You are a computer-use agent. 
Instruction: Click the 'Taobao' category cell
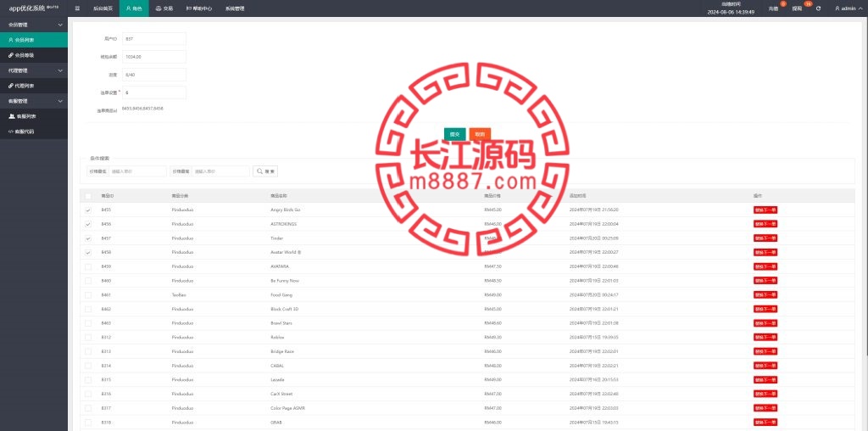(x=178, y=294)
